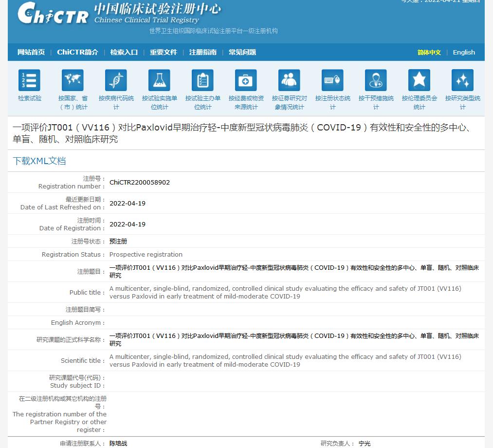Select the Date of Last Refreshed value 2022-04-19
This screenshot has height=448, width=493.
[x=128, y=203]
